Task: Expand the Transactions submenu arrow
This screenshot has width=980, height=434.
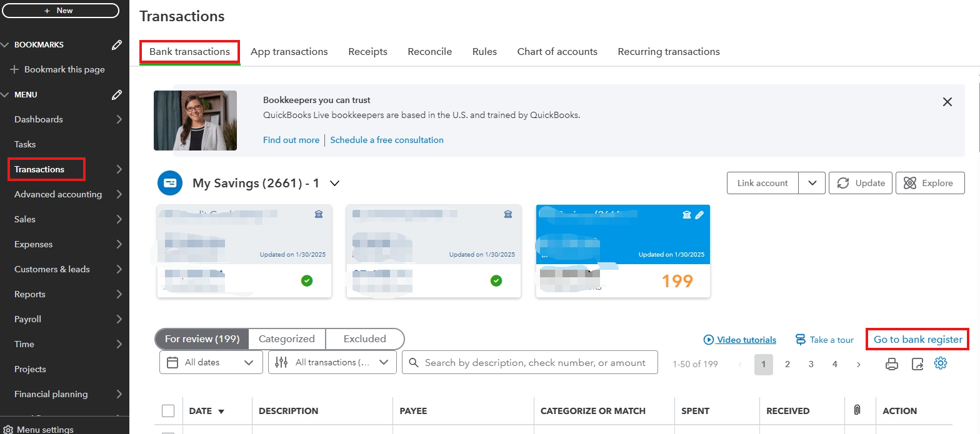Action: (119, 169)
